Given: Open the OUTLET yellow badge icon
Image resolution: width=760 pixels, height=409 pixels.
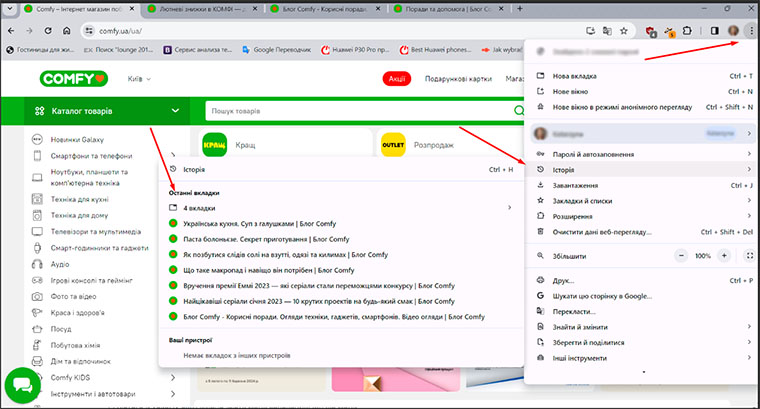Looking at the screenshot, I should [x=393, y=144].
